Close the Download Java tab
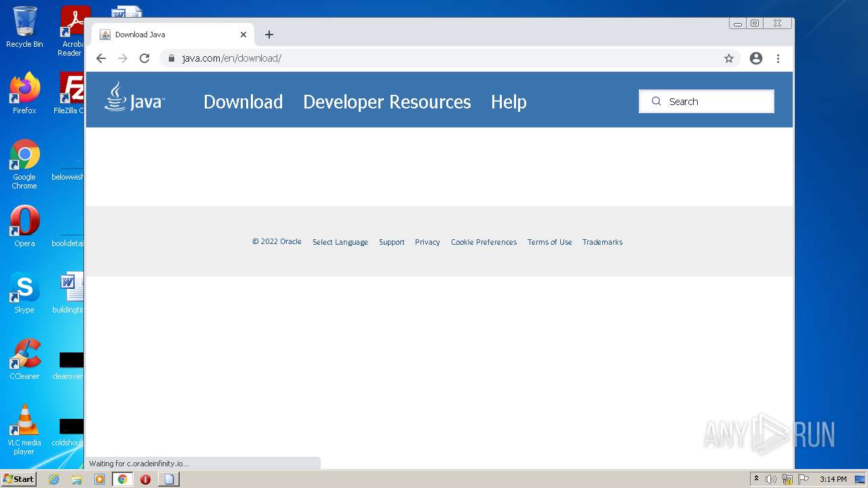 click(243, 35)
